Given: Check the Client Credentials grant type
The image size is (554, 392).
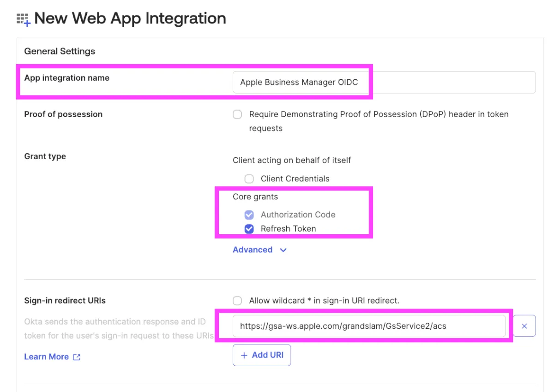Looking at the screenshot, I should [x=249, y=179].
